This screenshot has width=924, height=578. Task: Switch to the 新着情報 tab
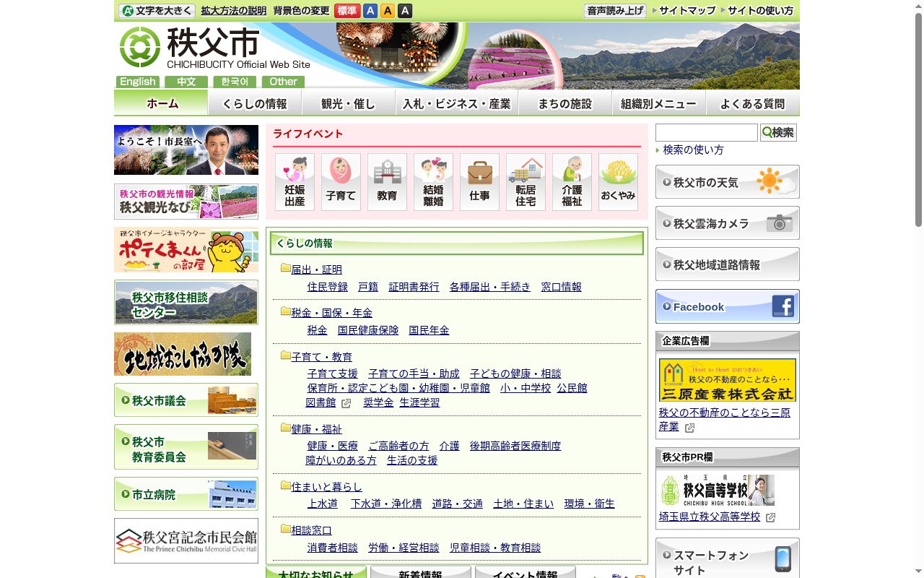coord(420,573)
